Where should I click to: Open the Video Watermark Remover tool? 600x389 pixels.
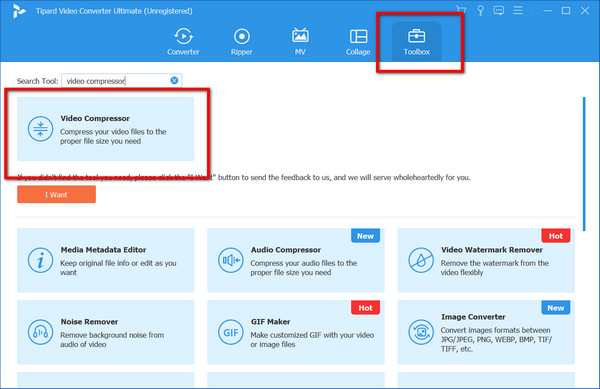click(x=486, y=260)
